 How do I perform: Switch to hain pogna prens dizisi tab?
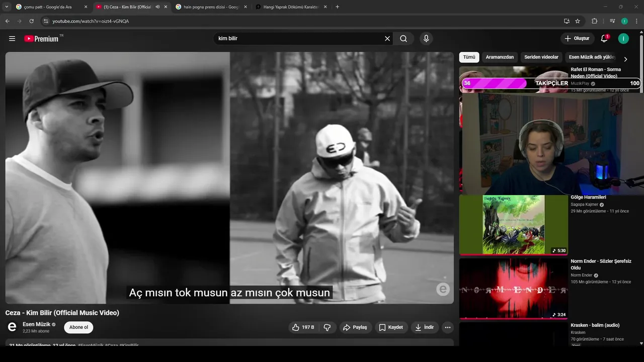(x=211, y=7)
